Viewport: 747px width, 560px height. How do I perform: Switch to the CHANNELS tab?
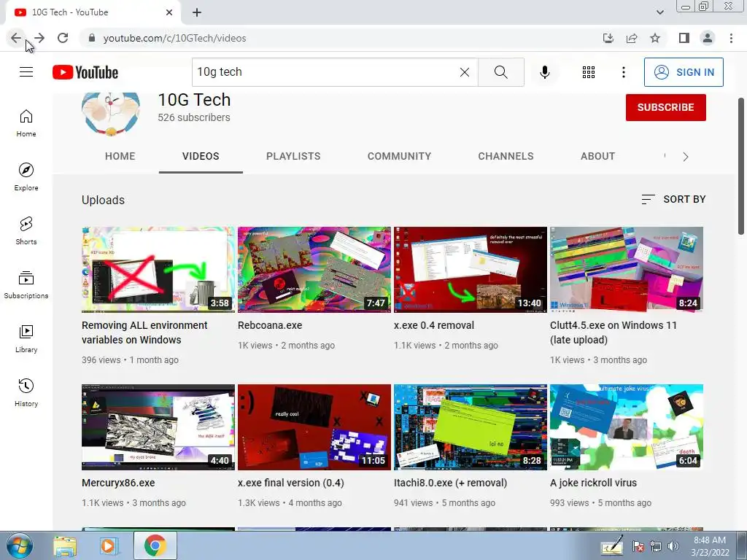click(x=506, y=156)
